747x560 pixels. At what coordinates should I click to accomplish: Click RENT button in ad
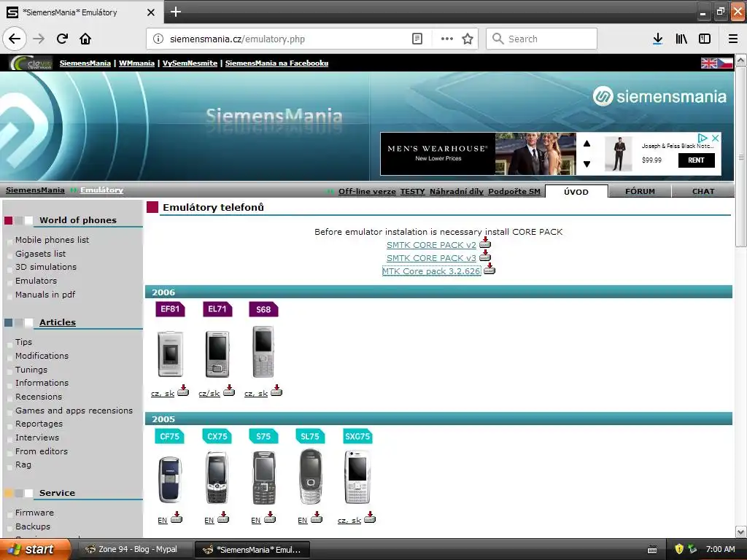(x=696, y=160)
